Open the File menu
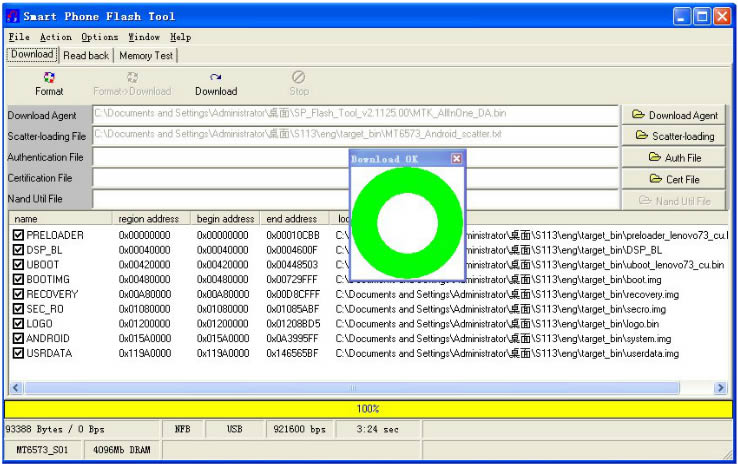This screenshot has height=468, width=738. [19, 37]
